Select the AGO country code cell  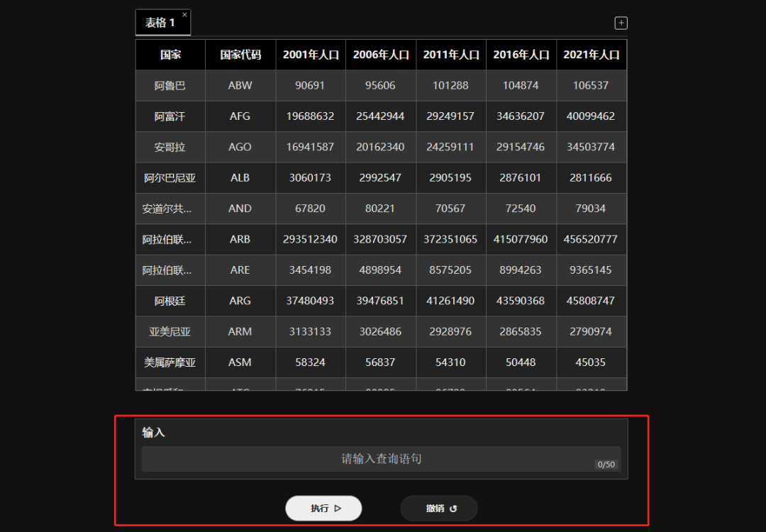240,147
